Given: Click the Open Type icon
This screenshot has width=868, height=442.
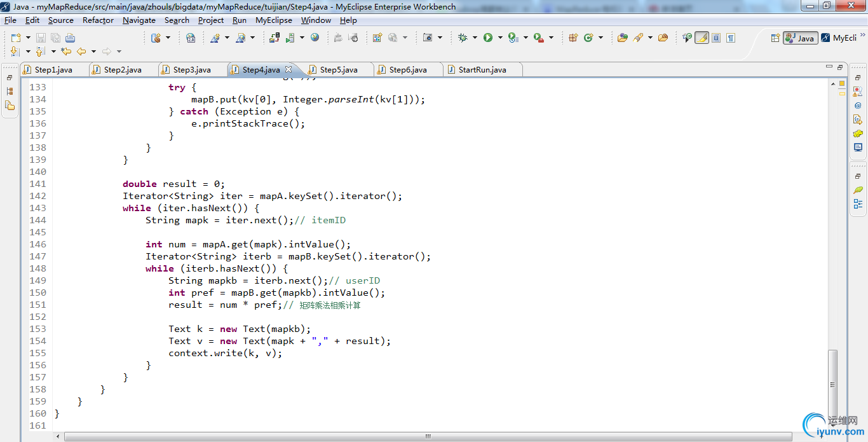Looking at the screenshot, I should pos(623,38).
